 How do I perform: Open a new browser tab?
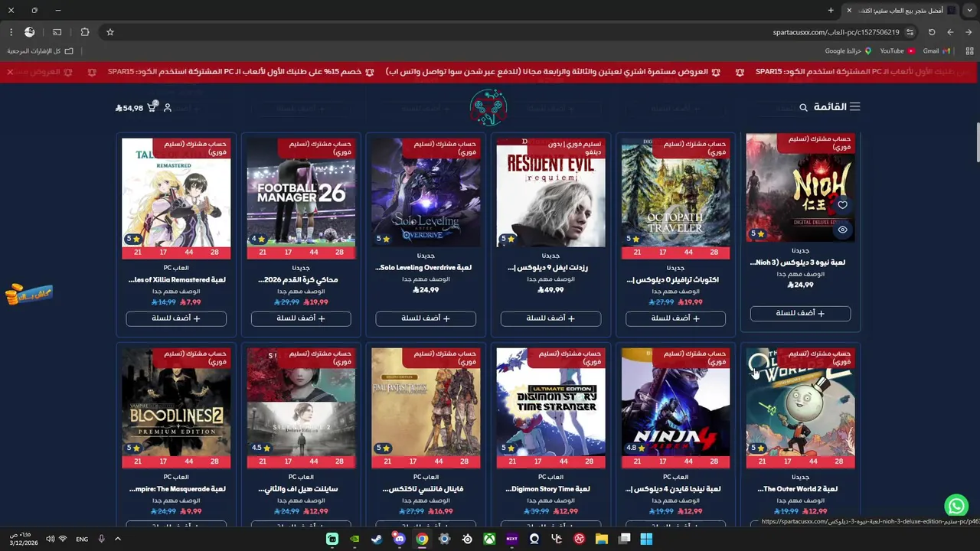pyautogui.click(x=831, y=11)
